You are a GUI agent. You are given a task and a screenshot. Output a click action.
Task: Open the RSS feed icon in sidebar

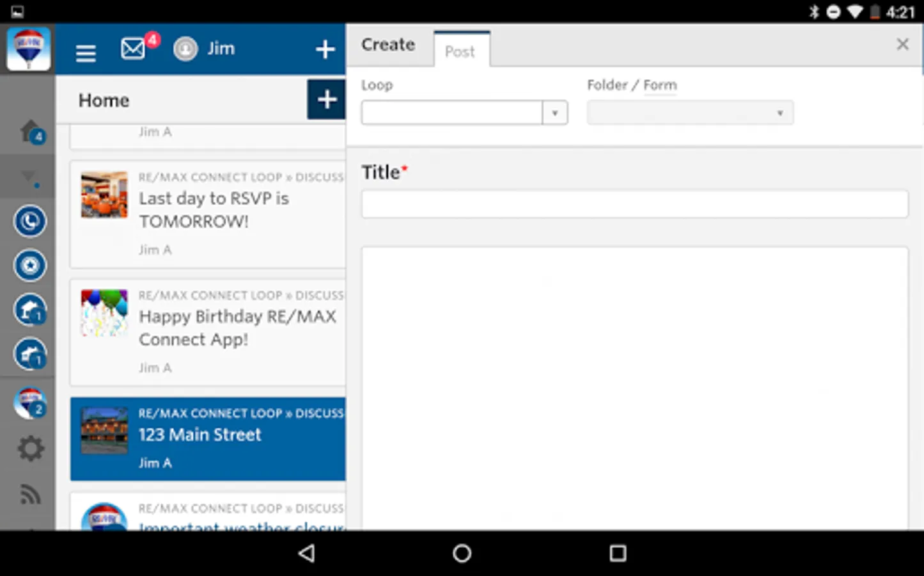pos(30,494)
